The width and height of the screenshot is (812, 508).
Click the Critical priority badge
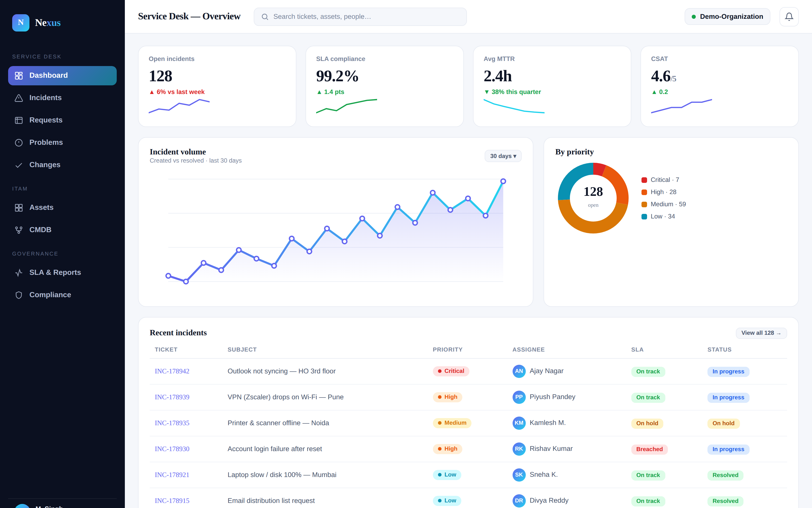[451, 371]
